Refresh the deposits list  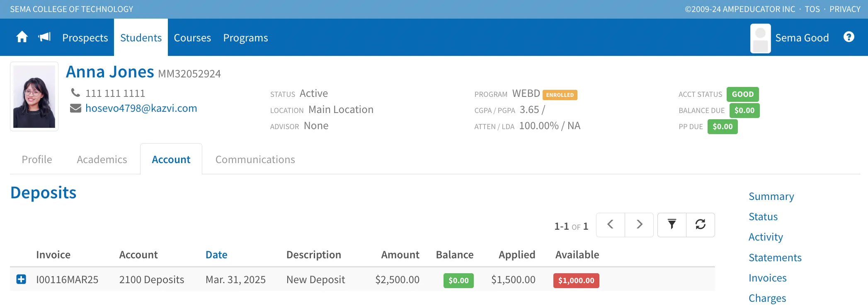701,225
